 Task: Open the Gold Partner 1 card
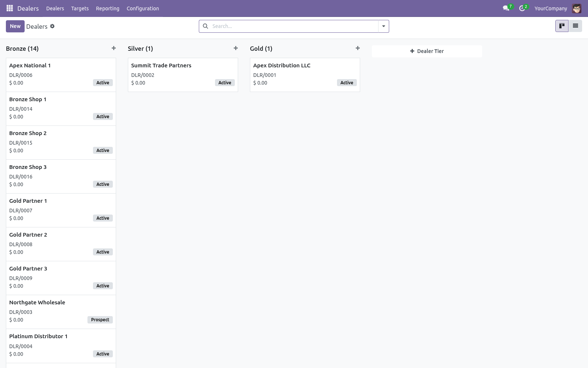[x=61, y=210]
